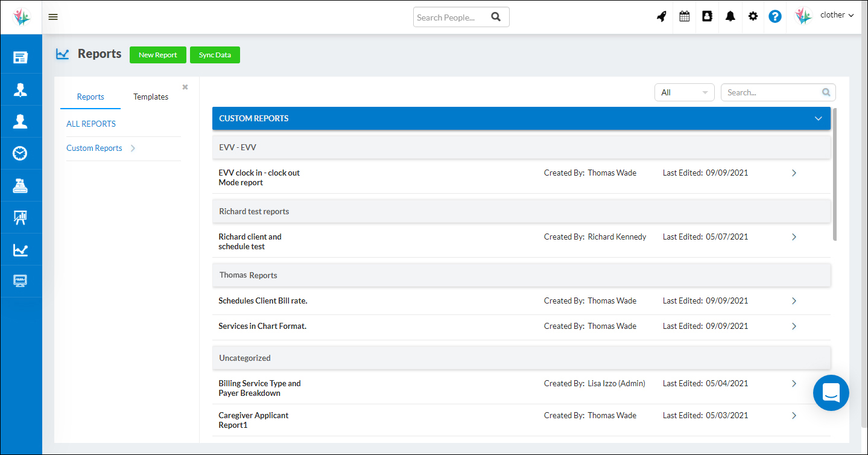Open the rocket quick-launch icon

pos(661,16)
